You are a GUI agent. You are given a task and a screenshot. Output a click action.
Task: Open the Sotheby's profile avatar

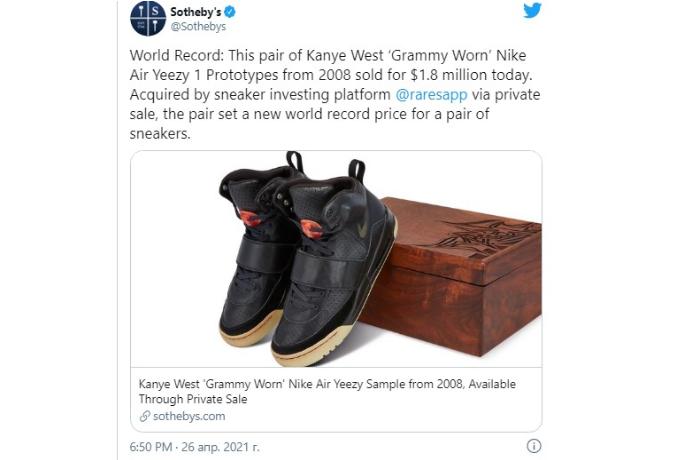(x=148, y=18)
